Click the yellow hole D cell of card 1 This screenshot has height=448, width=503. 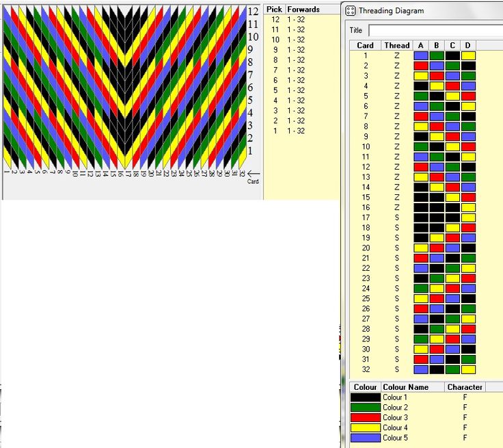(468, 55)
